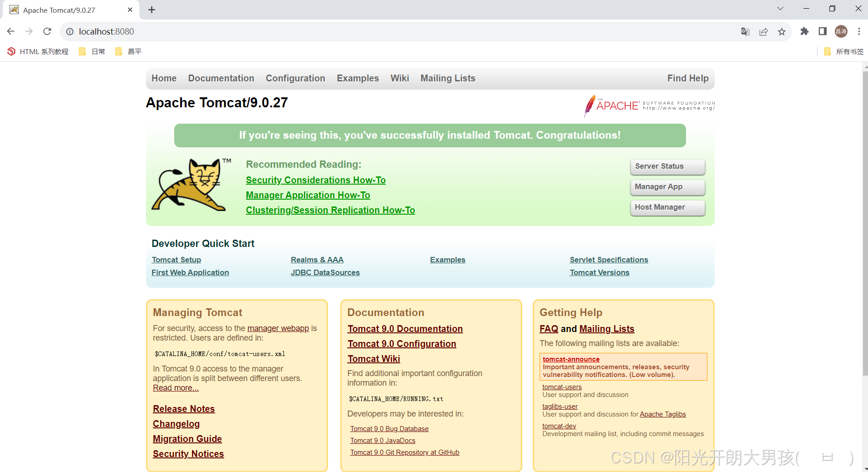868x472 pixels.
Task: Open Tomcat 9.0 Configuration link
Action: click(x=402, y=344)
